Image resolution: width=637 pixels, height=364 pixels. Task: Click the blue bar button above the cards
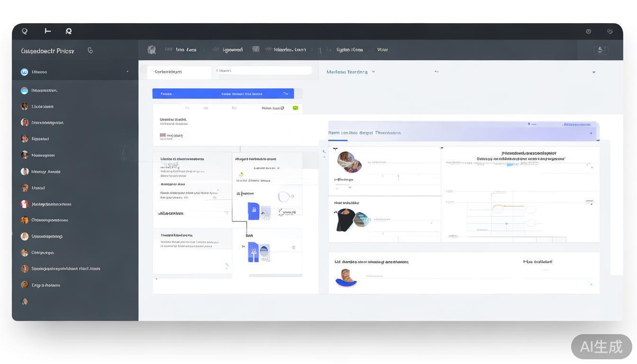[x=223, y=94]
